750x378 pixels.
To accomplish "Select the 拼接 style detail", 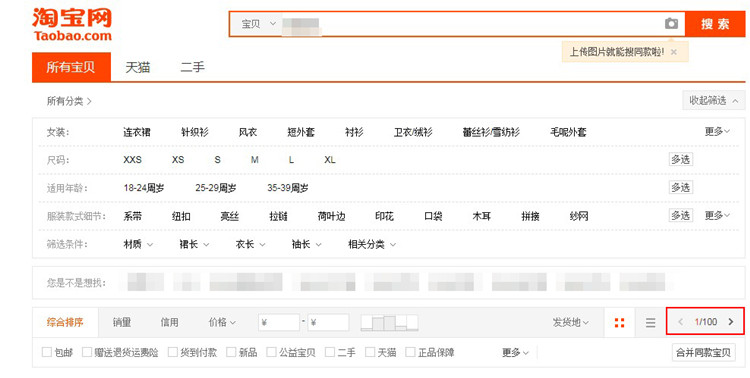I will point(530,216).
